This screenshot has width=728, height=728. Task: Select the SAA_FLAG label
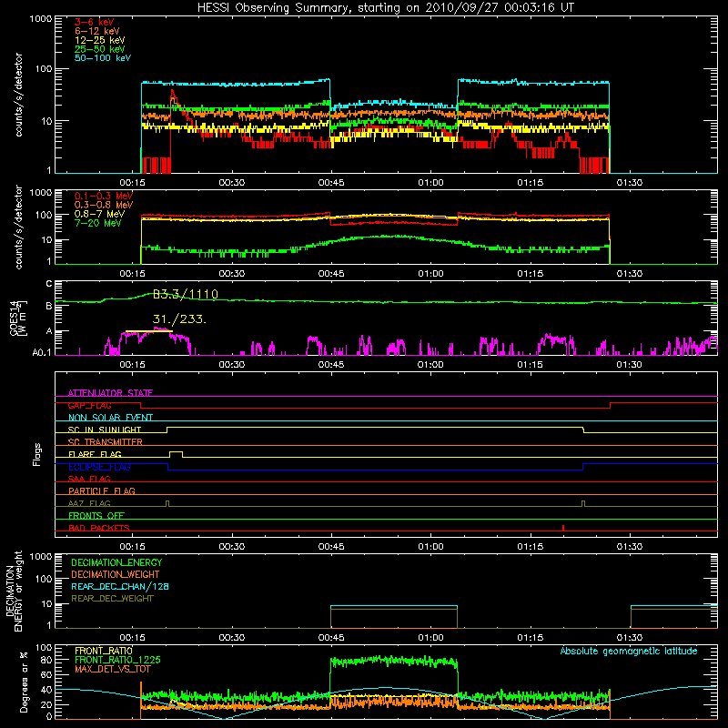click(89, 479)
